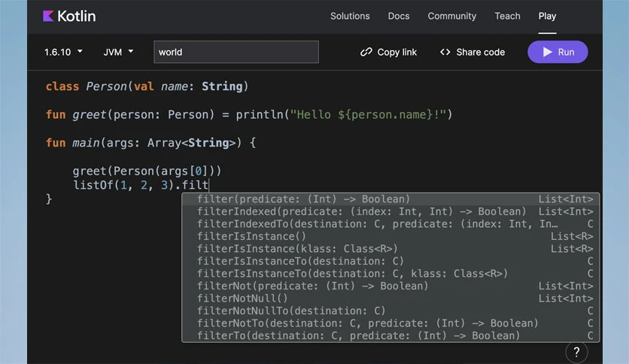Select filterIsInstanceTo(destination: C, klass: Class<R>) suggestion

390,274
